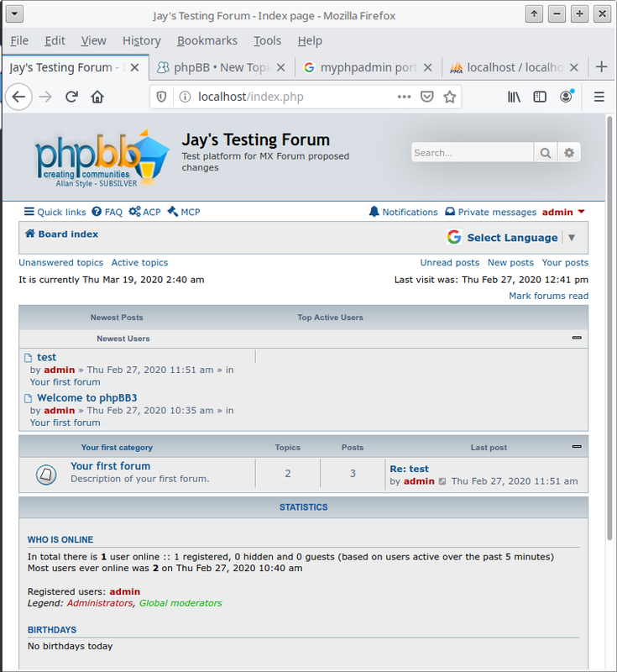Image resolution: width=617 pixels, height=672 pixels.
Task: Open Unread posts link
Action: (450, 262)
